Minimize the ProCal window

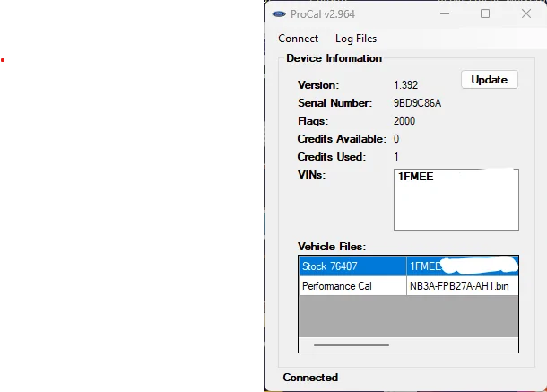tap(445, 14)
